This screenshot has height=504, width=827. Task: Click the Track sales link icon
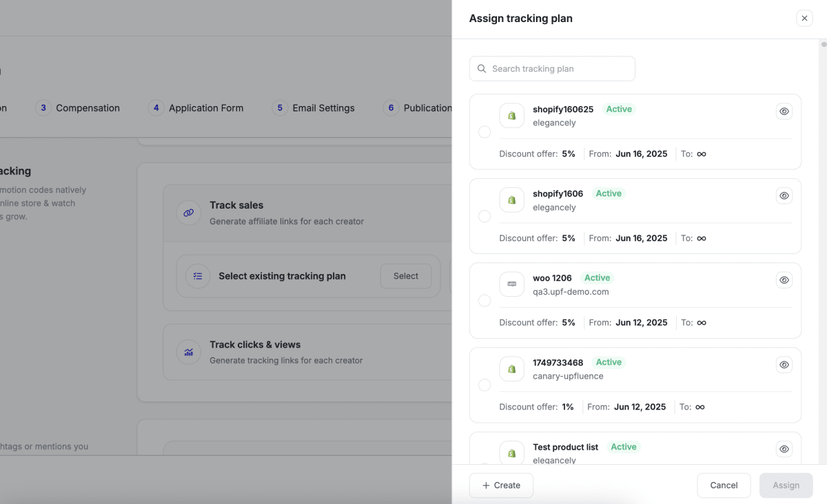(189, 213)
